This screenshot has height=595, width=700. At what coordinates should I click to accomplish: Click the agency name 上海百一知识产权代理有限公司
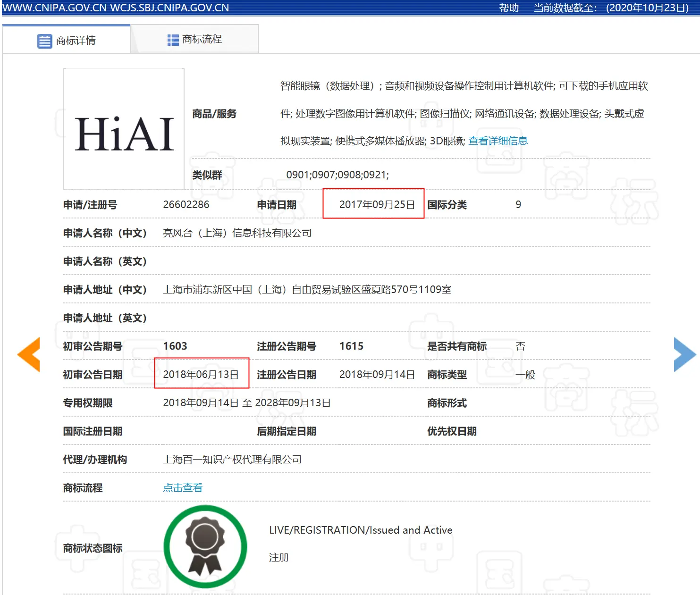click(232, 460)
